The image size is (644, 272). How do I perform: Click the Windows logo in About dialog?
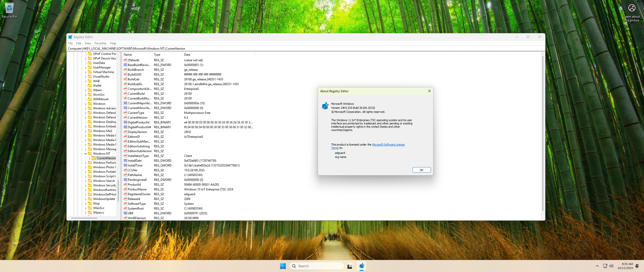(x=325, y=106)
